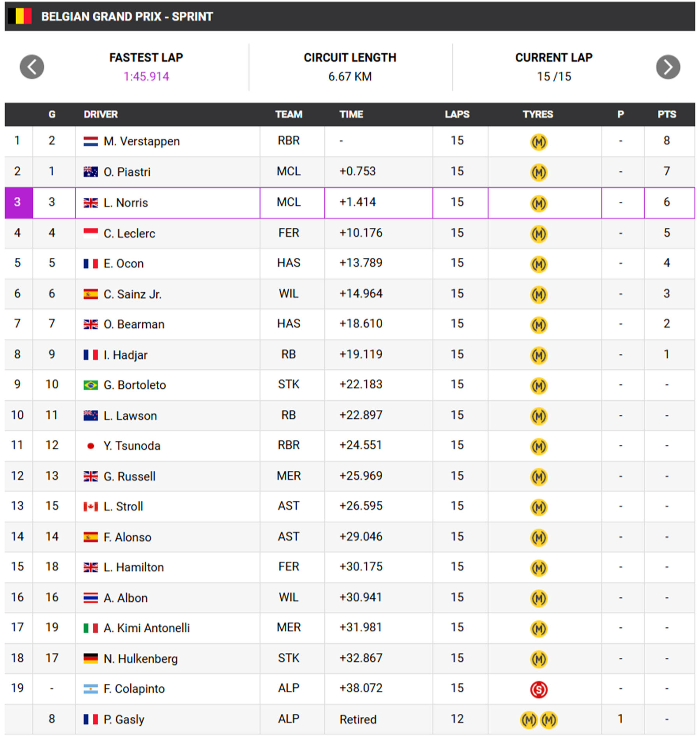Click the Japanese flag beside Y. Tsunoda
Viewport: 700px width, 744px height.
tap(91, 446)
